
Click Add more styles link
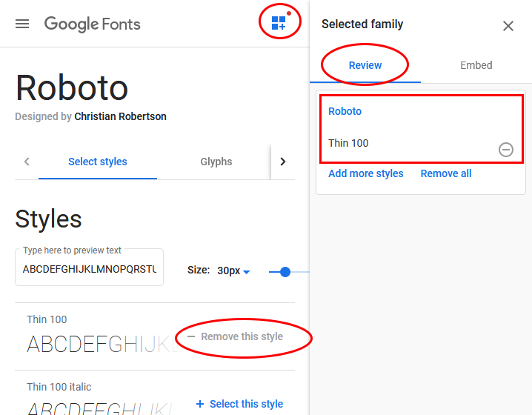pyautogui.click(x=366, y=173)
